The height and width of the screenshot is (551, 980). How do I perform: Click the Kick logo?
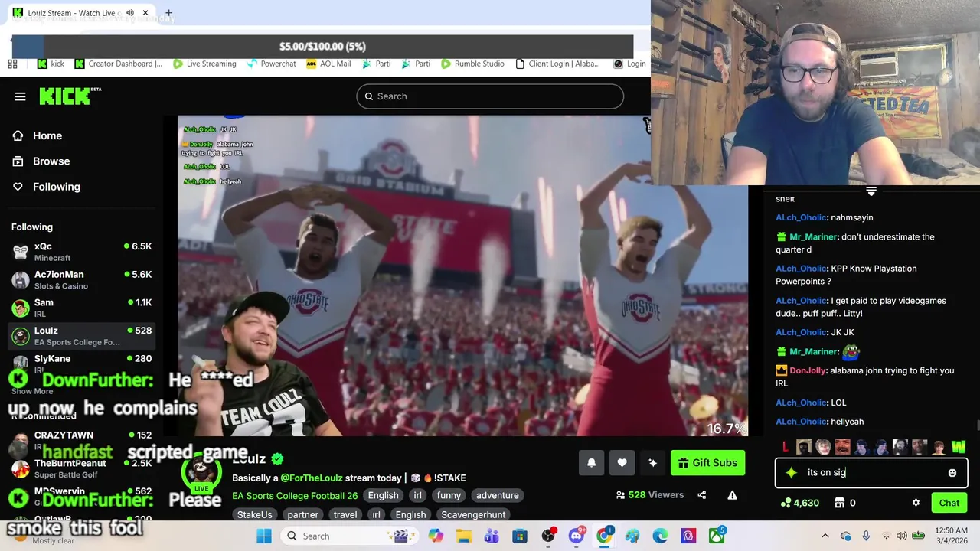(70, 96)
